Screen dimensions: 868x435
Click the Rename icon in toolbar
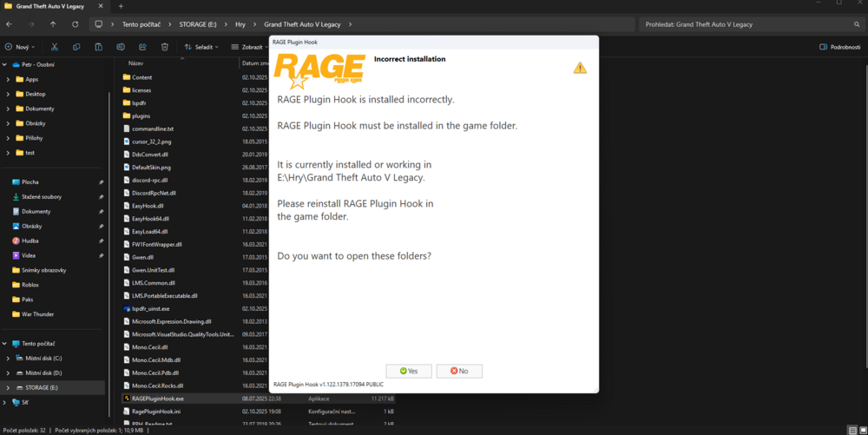tap(121, 47)
